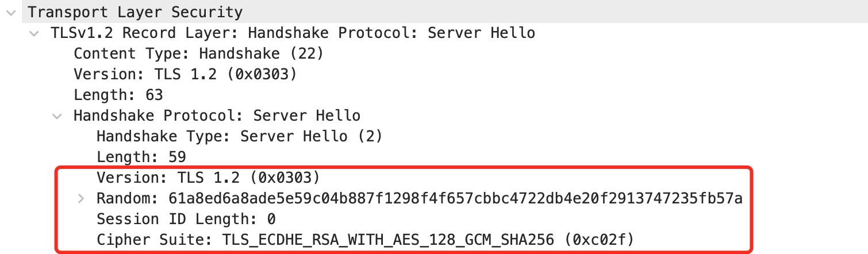Collapse Handshake Protocol: Server Hello arrow
The height and width of the screenshot is (254, 868).
click(57, 116)
